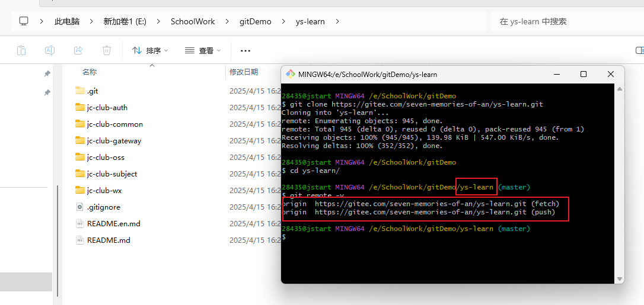The height and width of the screenshot is (305, 644).
Task: Open the three-dot See more menu
Action: tap(246, 51)
